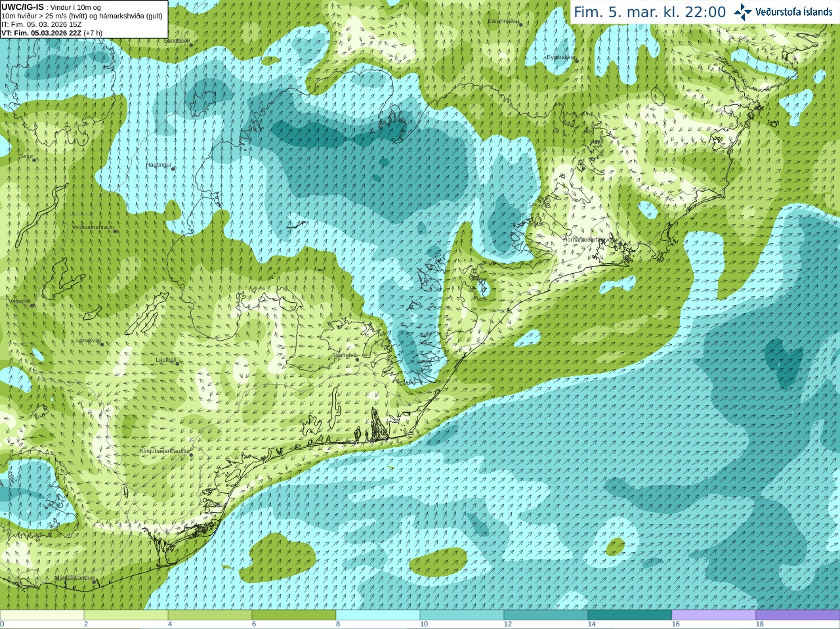Screen dimensions: 840x629
Task: Click the Kárahnjúkar station label
Action: [x=503, y=21]
